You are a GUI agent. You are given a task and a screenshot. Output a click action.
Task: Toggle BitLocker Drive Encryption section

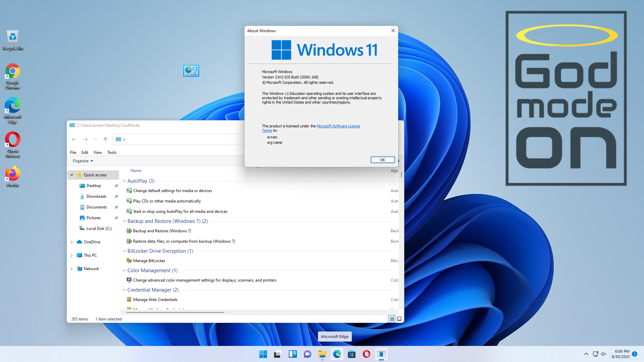click(x=124, y=251)
